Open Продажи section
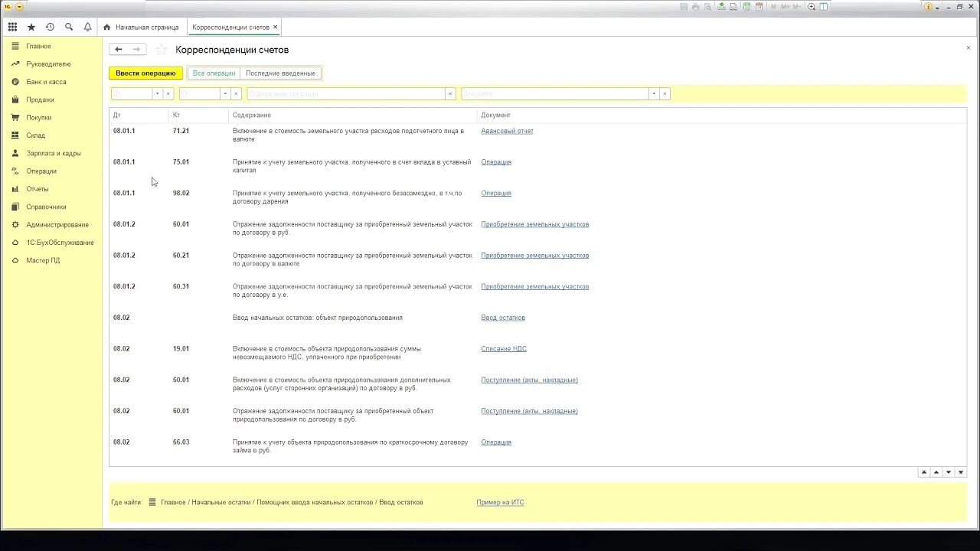The height and width of the screenshot is (551, 980). [x=40, y=99]
